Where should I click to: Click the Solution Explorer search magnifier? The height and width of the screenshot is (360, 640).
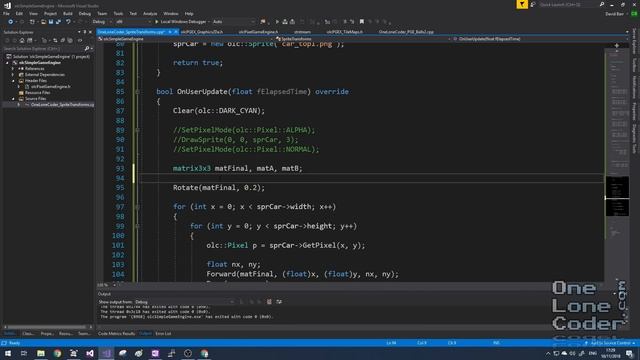click(87, 49)
